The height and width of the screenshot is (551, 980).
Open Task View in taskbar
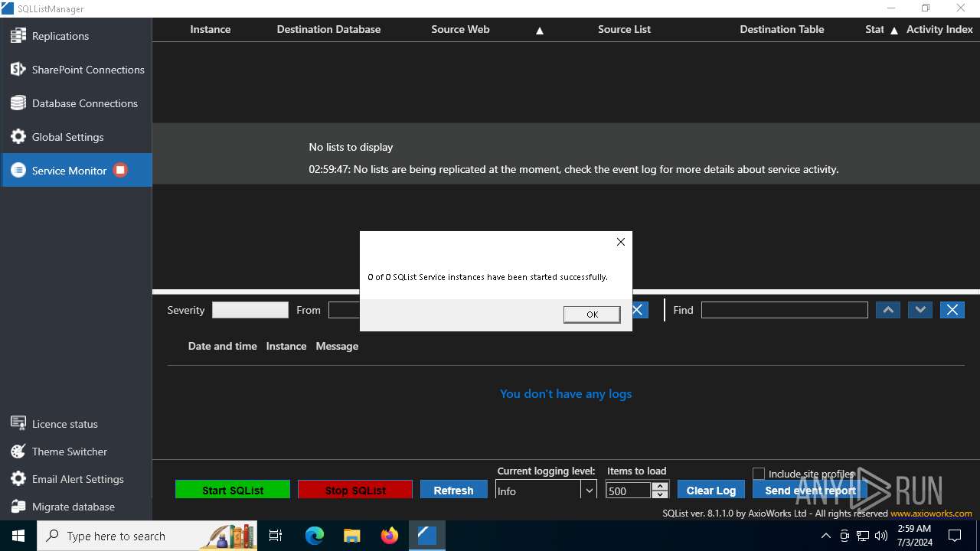276,536
